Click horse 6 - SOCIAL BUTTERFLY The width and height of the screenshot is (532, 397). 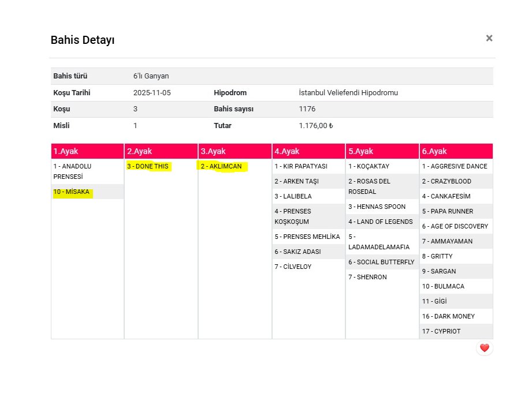click(x=382, y=262)
